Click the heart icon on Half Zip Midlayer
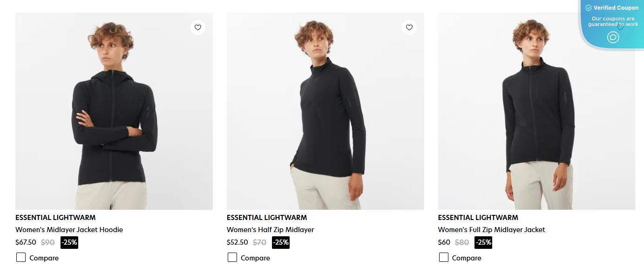The height and width of the screenshot is (280, 644). (x=409, y=27)
